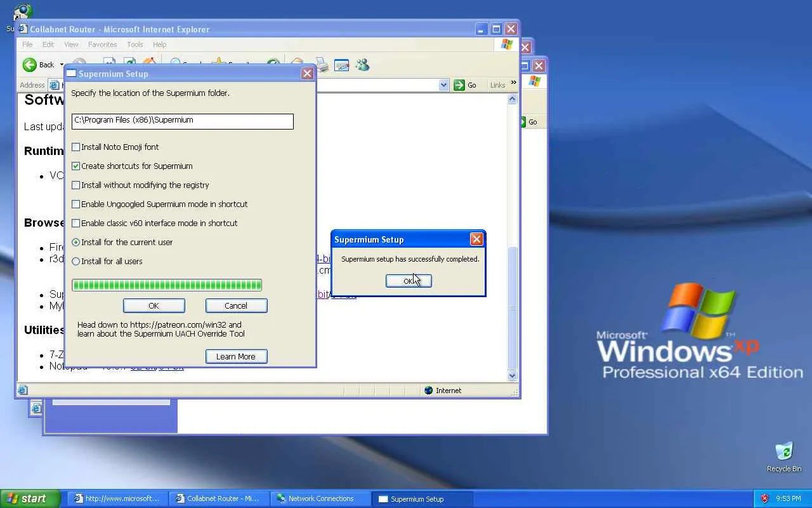Enable the Install Noto Emoji font checkbox
The width and height of the screenshot is (812, 508).
76,147
